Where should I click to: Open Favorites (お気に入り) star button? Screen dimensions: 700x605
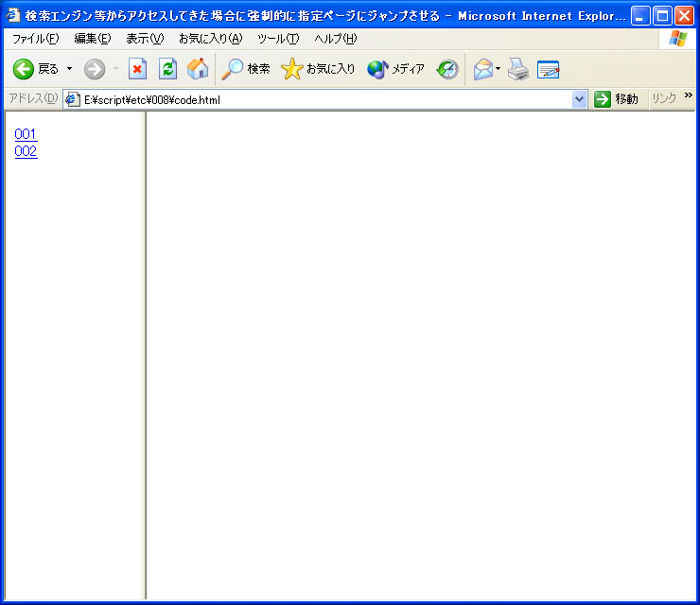point(319,69)
